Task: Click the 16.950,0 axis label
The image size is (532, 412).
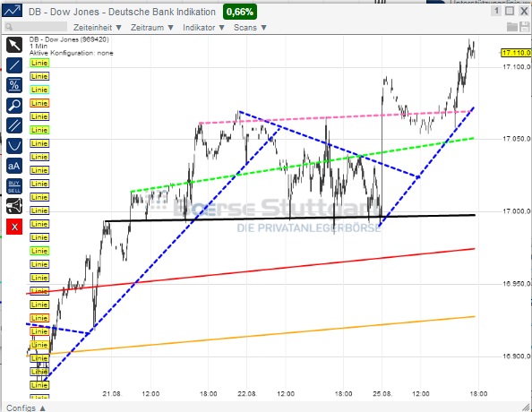Action: [x=516, y=284]
